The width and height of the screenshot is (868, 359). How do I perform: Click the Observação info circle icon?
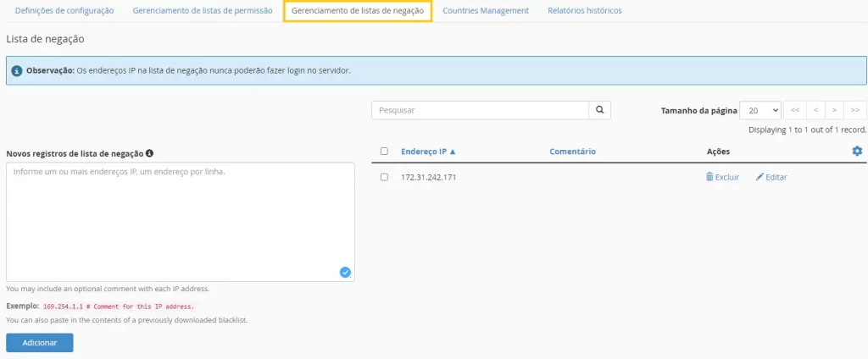pos(17,71)
